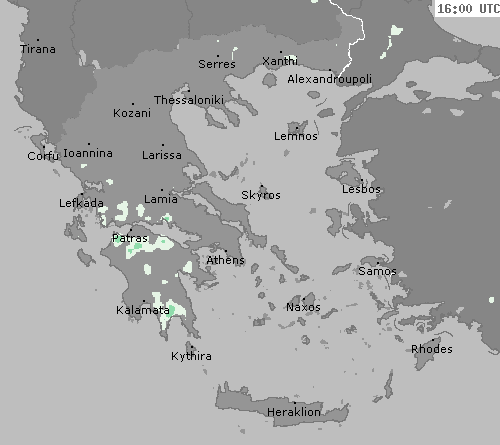Click the 16:00 UTC timestamp box
The width and height of the screenshot is (500, 445).
tap(468, 8)
